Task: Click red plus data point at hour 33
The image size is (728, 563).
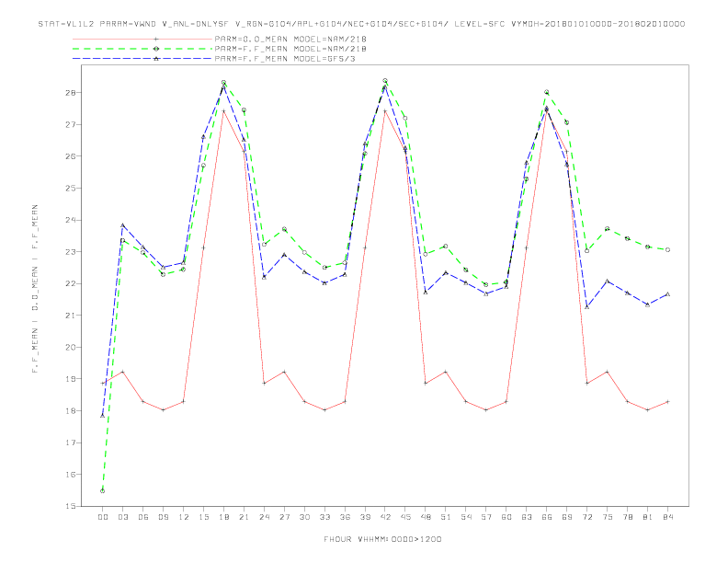Action: (324, 410)
